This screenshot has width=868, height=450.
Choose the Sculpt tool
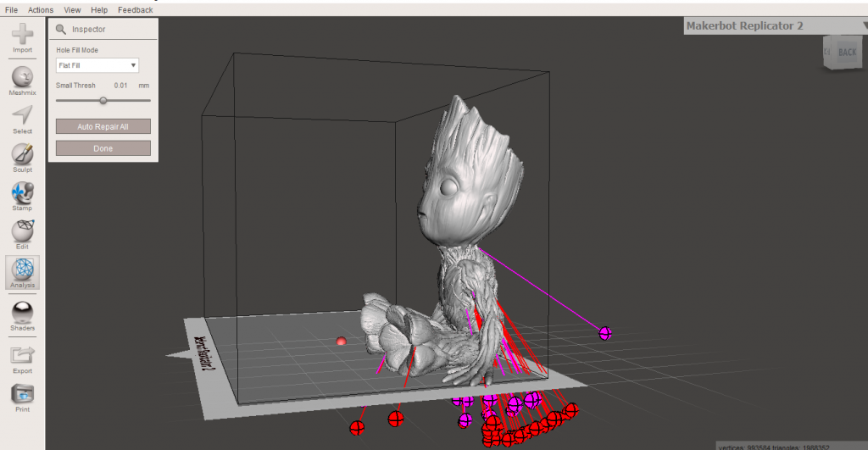(x=22, y=158)
